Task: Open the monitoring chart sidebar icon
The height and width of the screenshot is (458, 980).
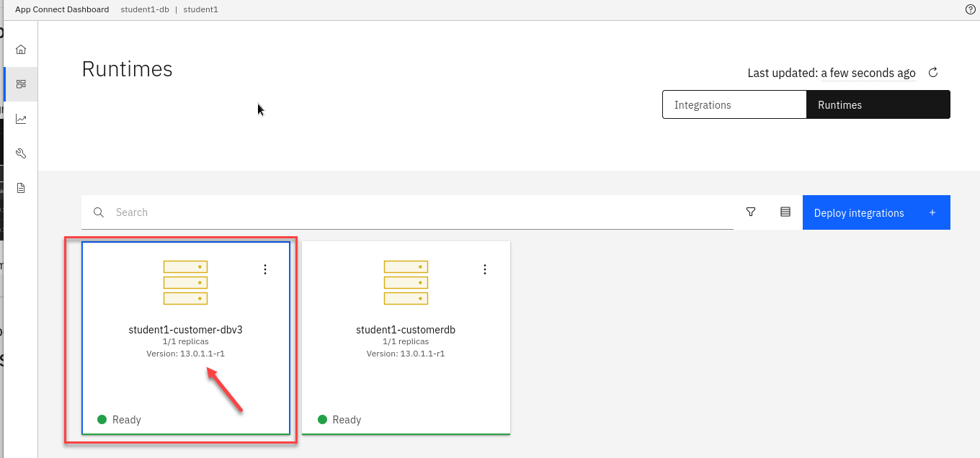Action: tap(21, 119)
